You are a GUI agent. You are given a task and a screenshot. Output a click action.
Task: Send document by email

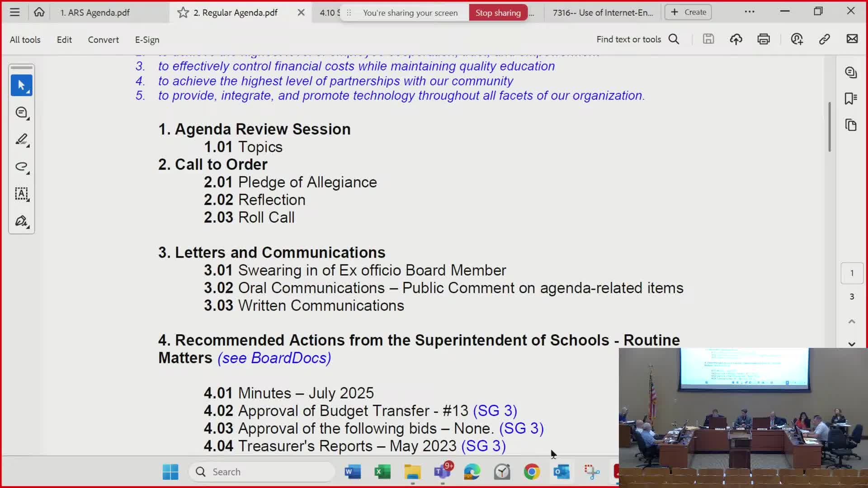point(852,39)
